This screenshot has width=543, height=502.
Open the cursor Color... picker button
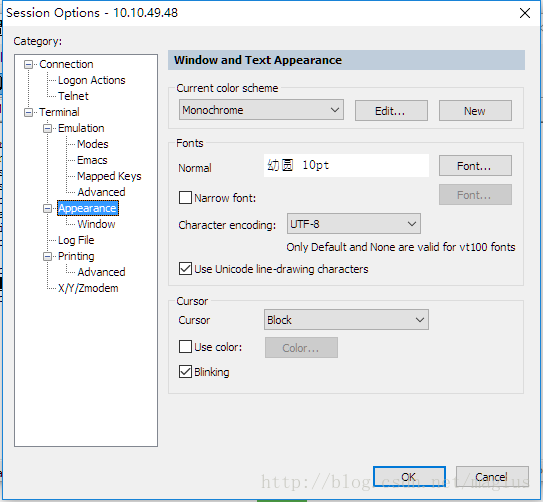tap(301, 348)
